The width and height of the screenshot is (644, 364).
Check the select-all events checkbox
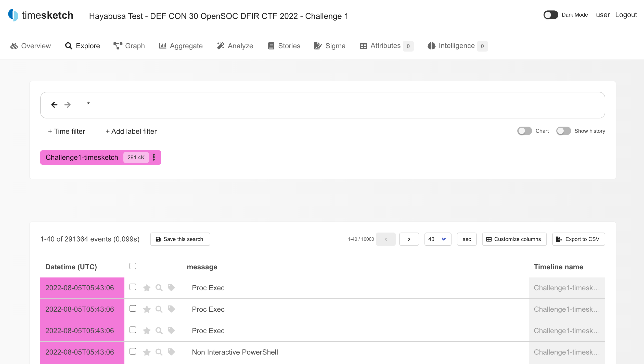point(133,266)
